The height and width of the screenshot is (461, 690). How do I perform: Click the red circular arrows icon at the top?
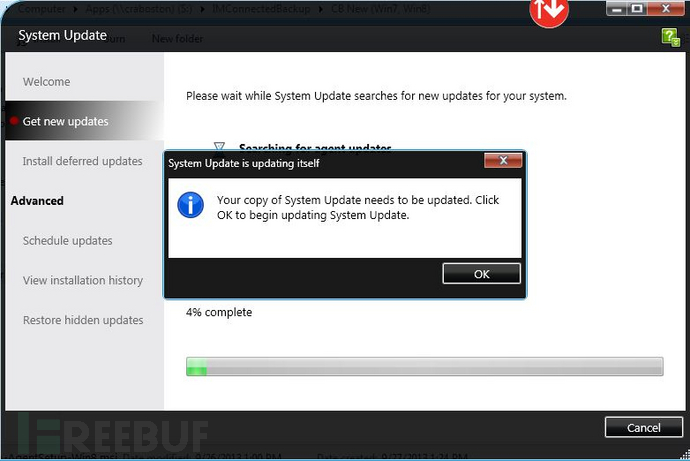tap(549, 11)
